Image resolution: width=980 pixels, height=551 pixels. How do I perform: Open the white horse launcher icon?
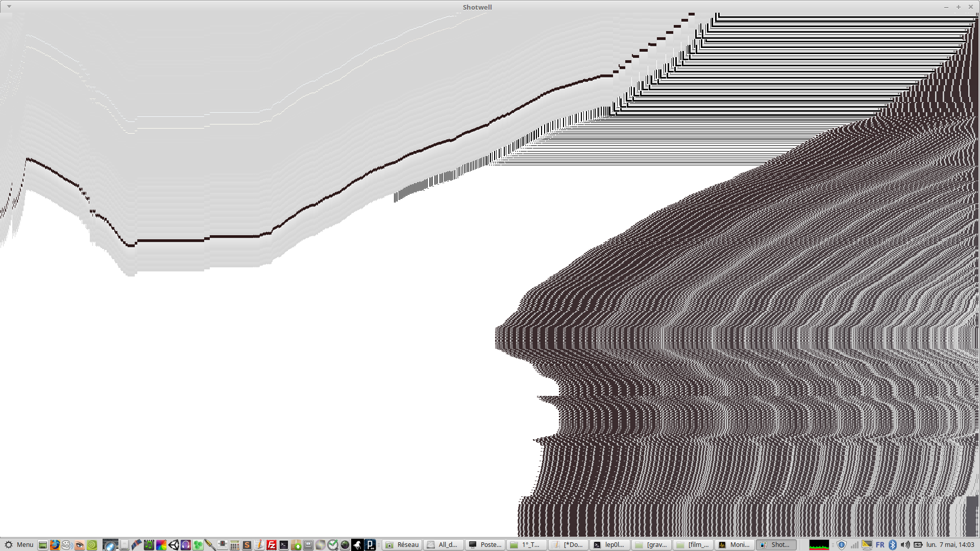tap(357, 544)
